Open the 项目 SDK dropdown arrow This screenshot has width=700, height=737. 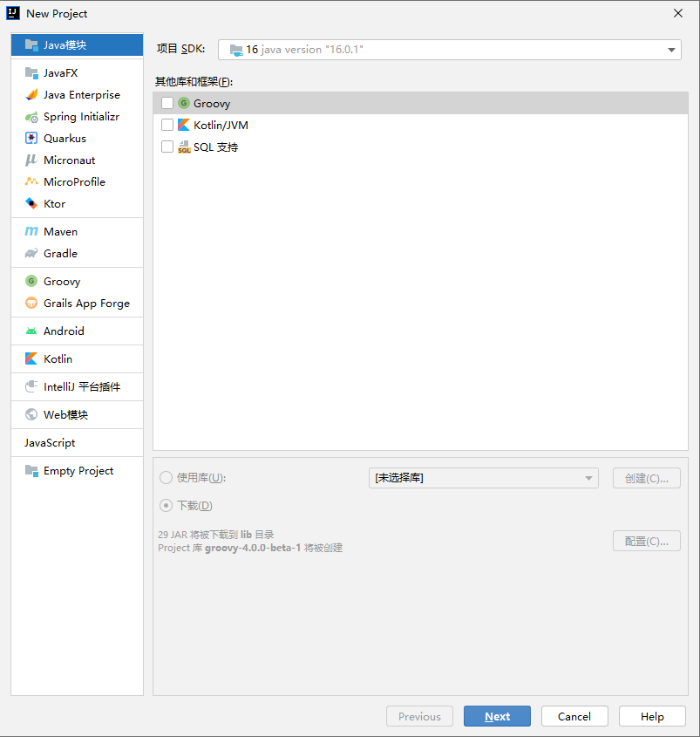pos(671,50)
